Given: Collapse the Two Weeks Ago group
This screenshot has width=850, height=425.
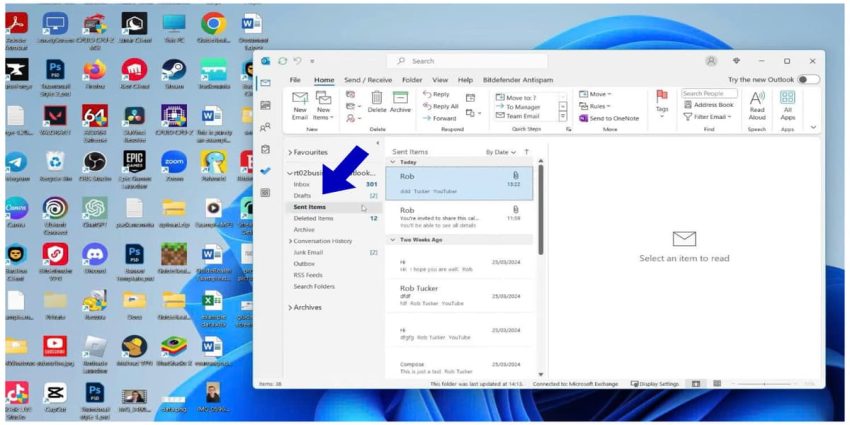Looking at the screenshot, I should 392,240.
